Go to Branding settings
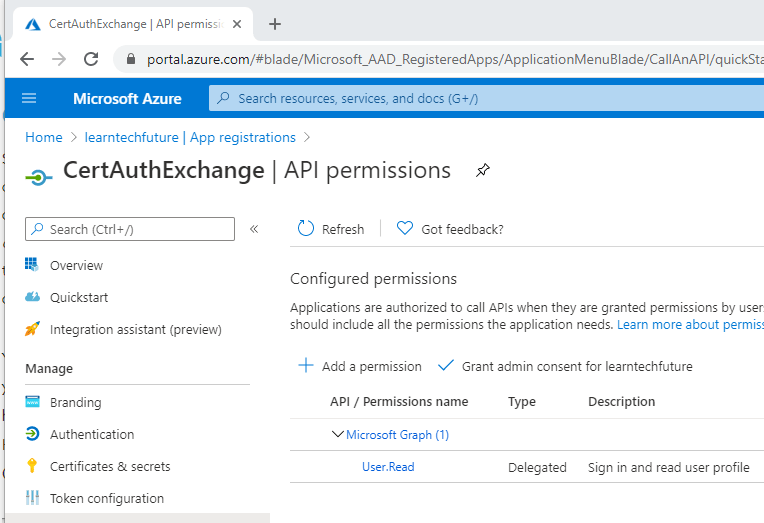764x523 pixels. coord(75,402)
